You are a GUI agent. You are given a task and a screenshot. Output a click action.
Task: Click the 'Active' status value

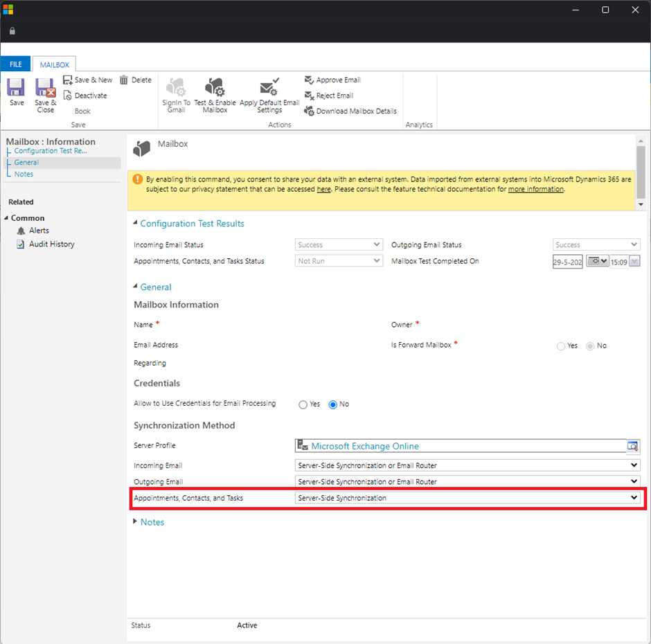click(x=247, y=625)
